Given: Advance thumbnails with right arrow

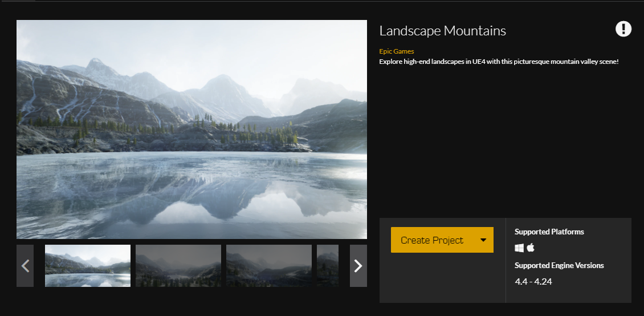Looking at the screenshot, I should pyautogui.click(x=358, y=266).
